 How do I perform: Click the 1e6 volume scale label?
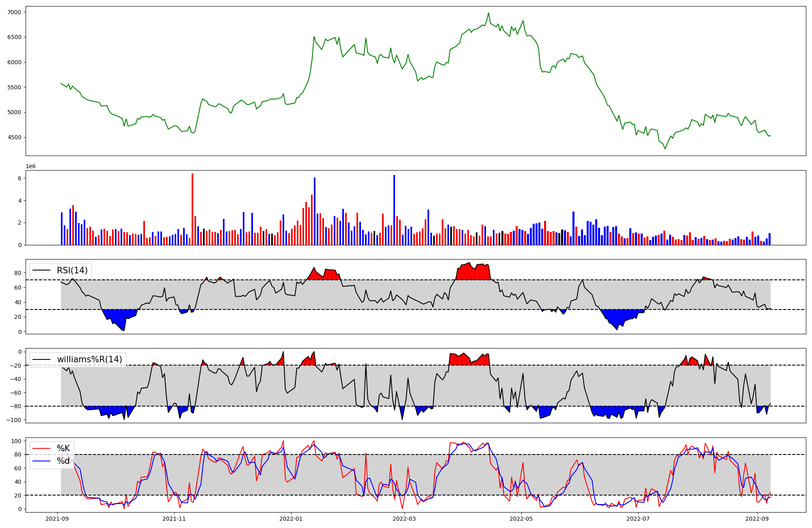[31, 167]
